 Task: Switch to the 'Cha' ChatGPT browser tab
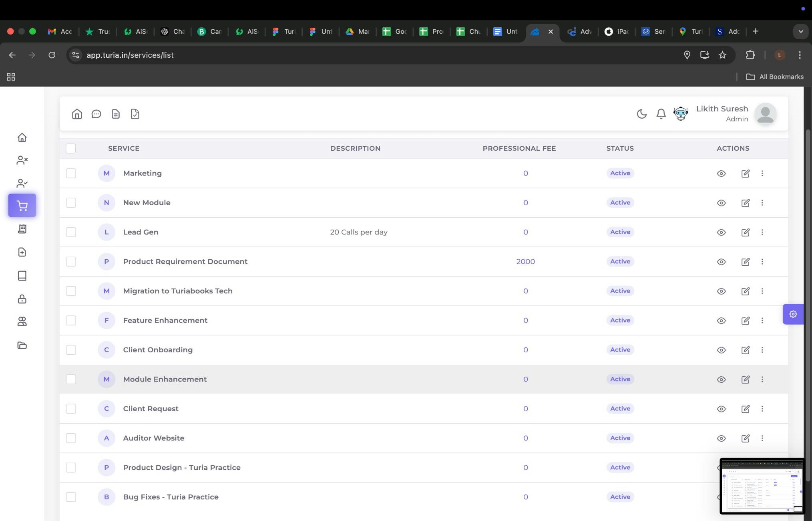point(173,31)
